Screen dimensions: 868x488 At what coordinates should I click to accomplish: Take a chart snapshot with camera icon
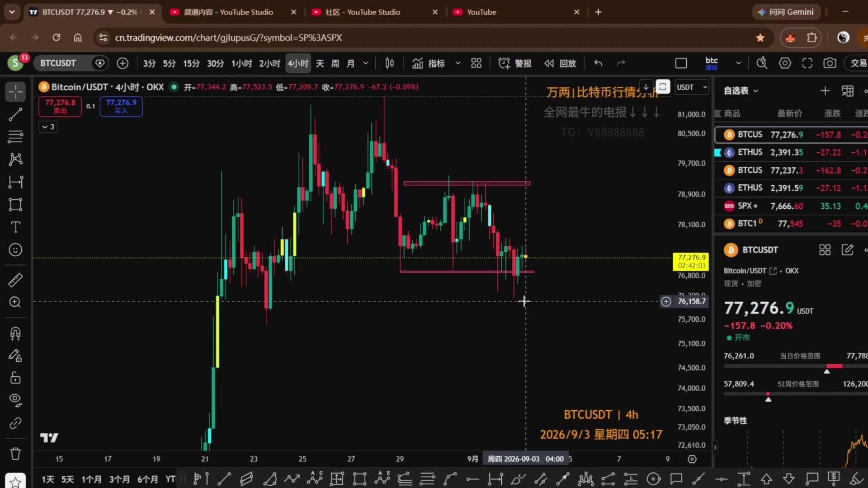pyautogui.click(x=830, y=63)
